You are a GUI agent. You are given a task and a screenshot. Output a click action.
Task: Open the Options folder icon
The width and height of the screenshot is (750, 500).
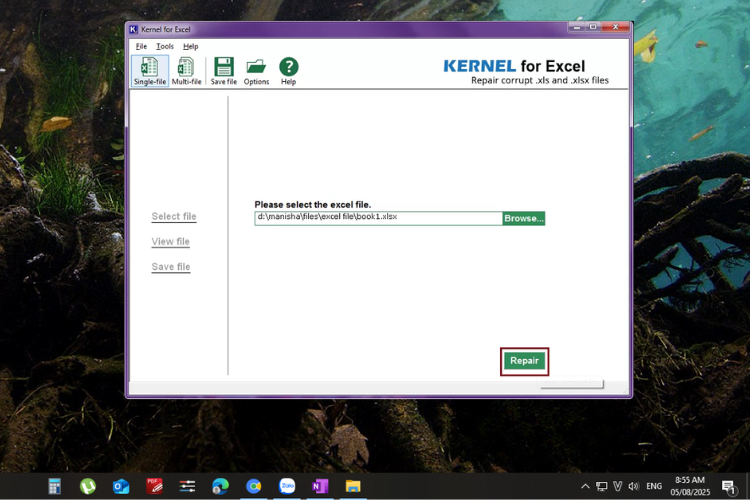tap(256, 71)
